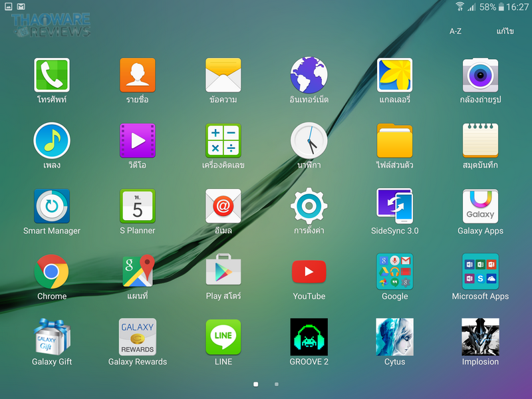532x399 pixels.
Task: Open Google Maps app
Action: [x=138, y=271]
